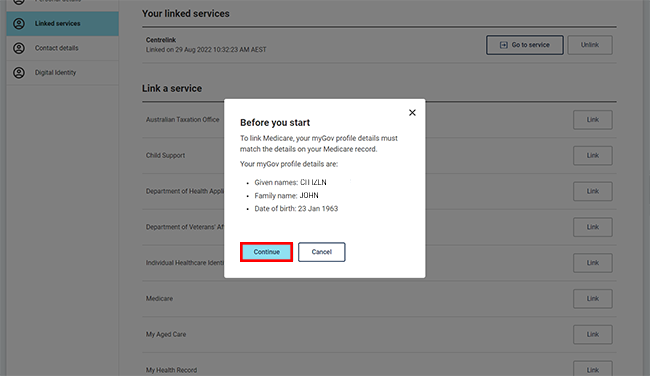Open Linked services in sidebar
Viewport: 650px width, 376px height.
pos(63,24)
